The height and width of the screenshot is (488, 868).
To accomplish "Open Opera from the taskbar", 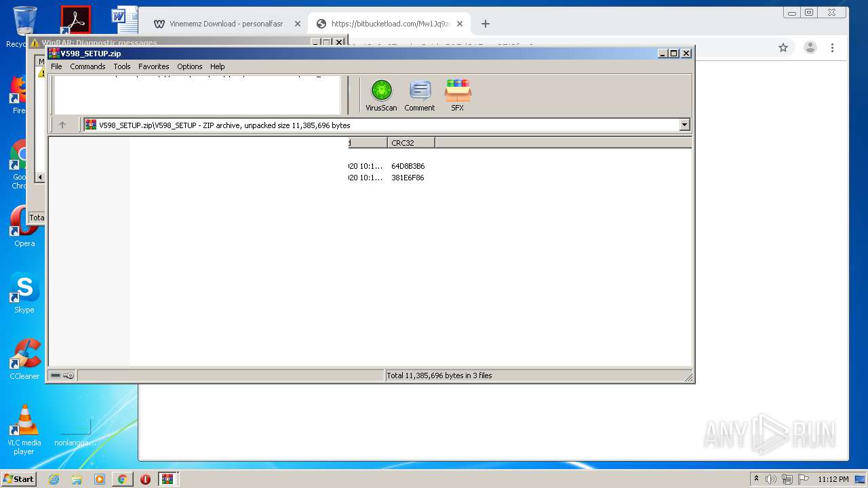I will (145, 479).
